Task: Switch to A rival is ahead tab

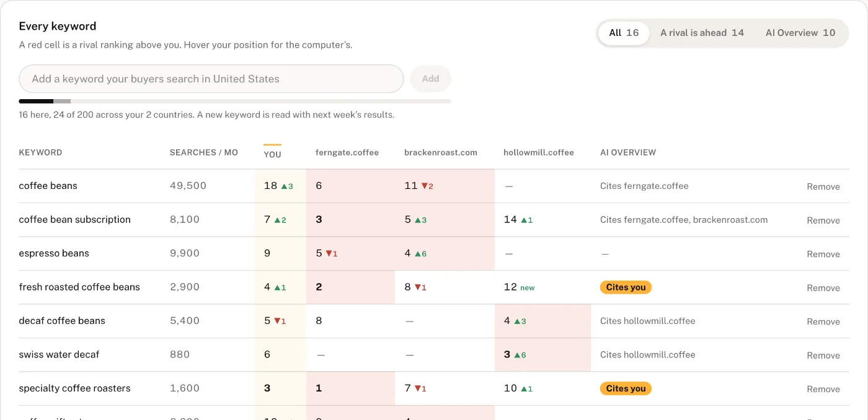Action: (x=702, y=33)
